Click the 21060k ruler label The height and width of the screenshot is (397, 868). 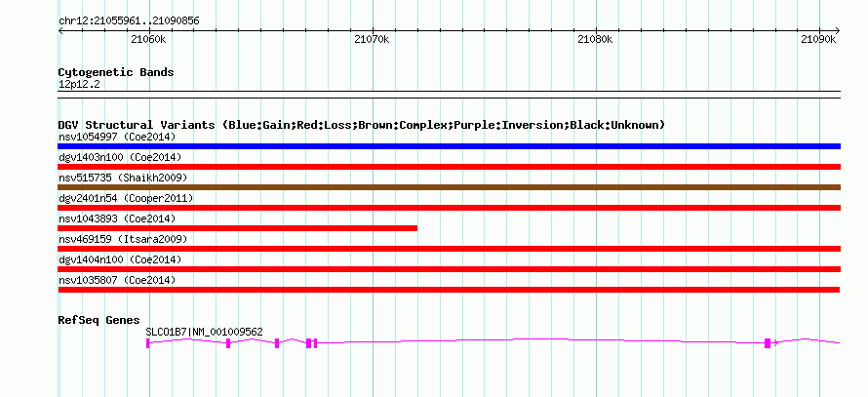tap(148, 39)
